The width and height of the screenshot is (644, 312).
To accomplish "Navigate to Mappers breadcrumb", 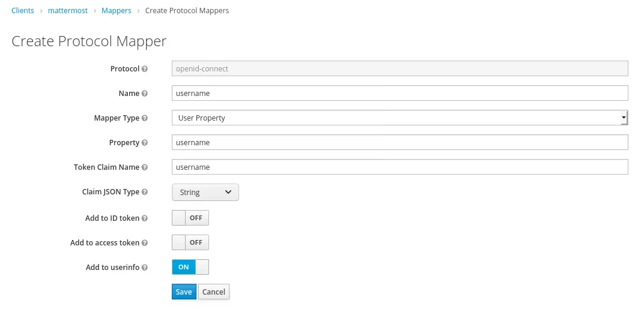I will (116, 11).
